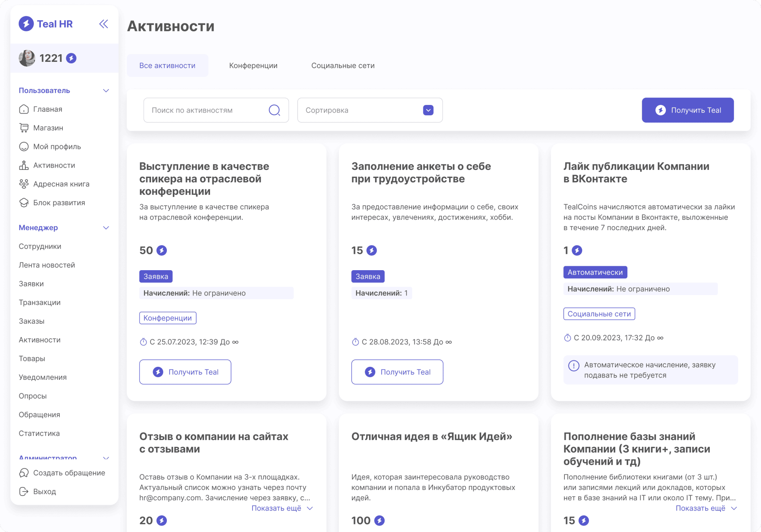The width and height of the screenshot is (761, 532).
Task: Open Главная via the home icon
Action: click(x=24, y=109)
